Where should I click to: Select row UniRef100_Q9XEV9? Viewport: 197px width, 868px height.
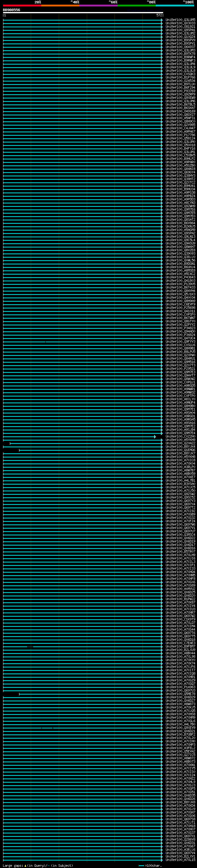pyautogui.click(x=180, y=728)
